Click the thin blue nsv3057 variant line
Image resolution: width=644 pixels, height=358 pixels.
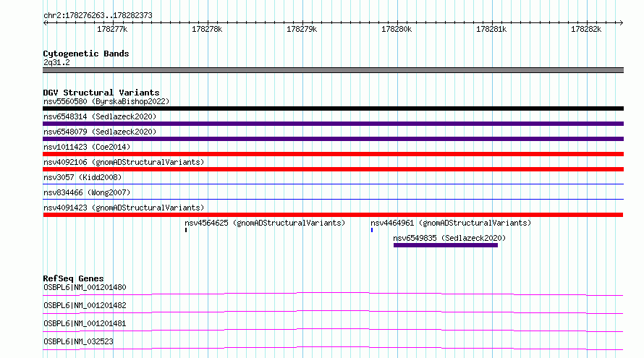(x=333, y=184)
